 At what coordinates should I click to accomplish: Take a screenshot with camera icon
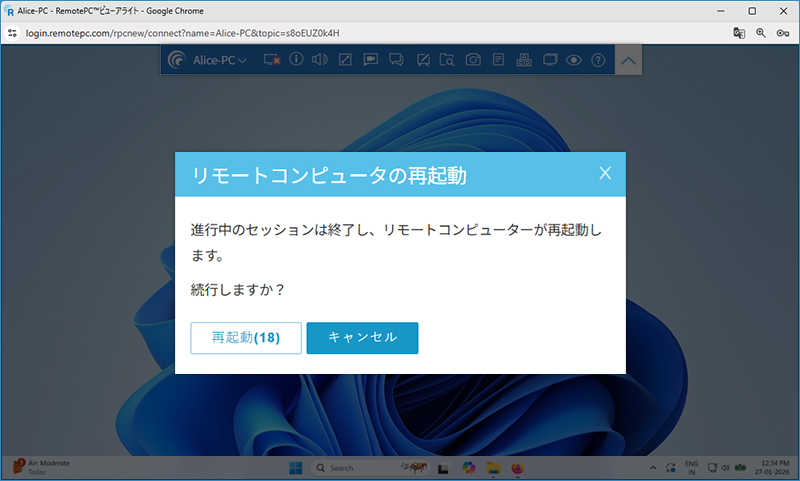coord(473,60)
